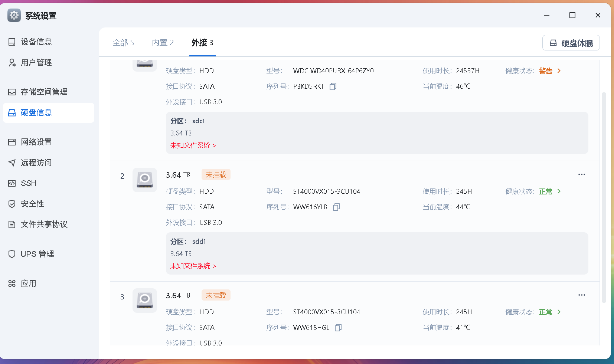
Task: Click usage time 24537H value
Action: coord(468,71)
